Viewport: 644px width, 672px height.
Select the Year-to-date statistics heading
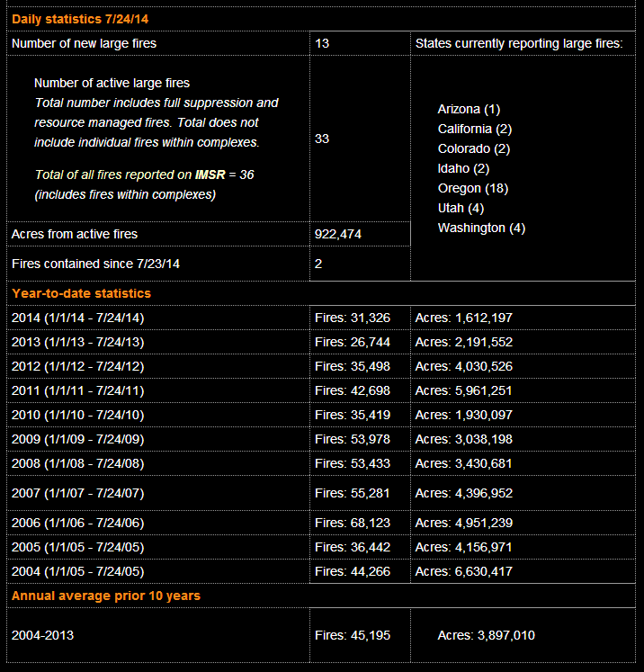[81, 293]
